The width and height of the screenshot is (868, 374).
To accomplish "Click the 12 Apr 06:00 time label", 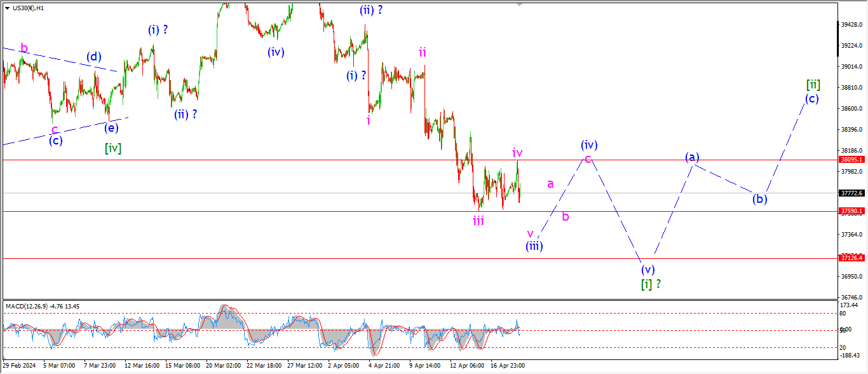I will tap(467, 366).
